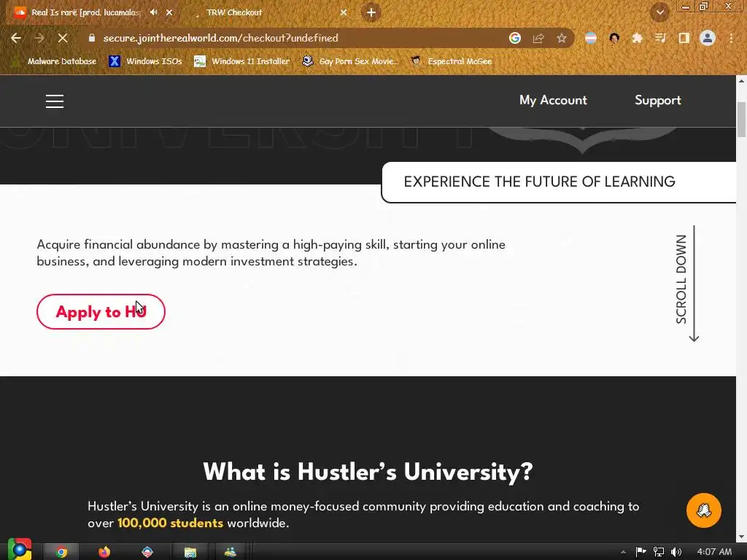This screenshot has width=747, height=560.
Task: Click the vertical scrollbar thumb
Action: click(x=741, y=120)
